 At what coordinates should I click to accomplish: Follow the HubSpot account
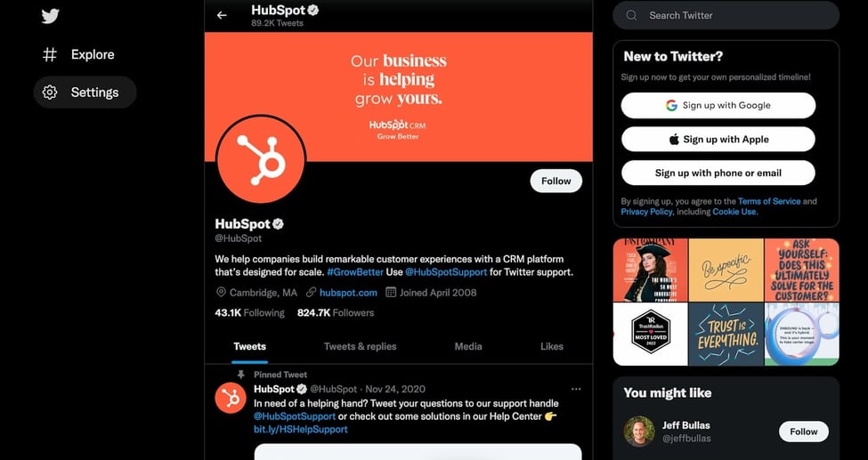556,181
